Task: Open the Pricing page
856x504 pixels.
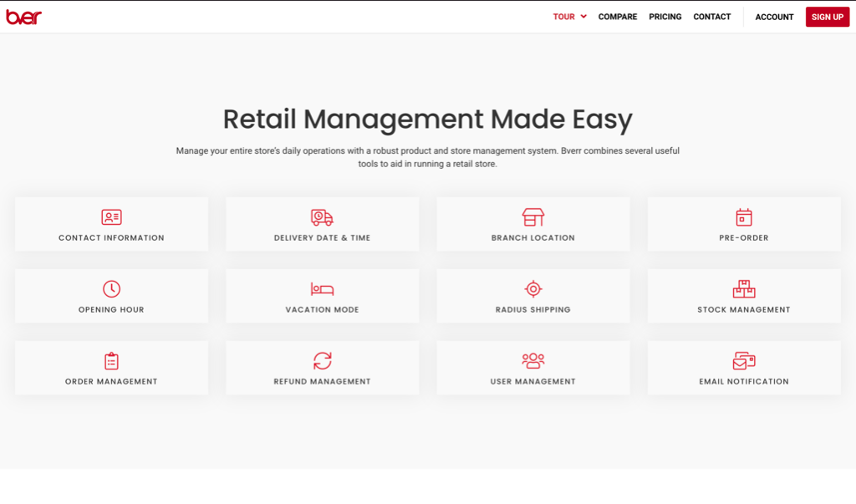Action: 665,17
